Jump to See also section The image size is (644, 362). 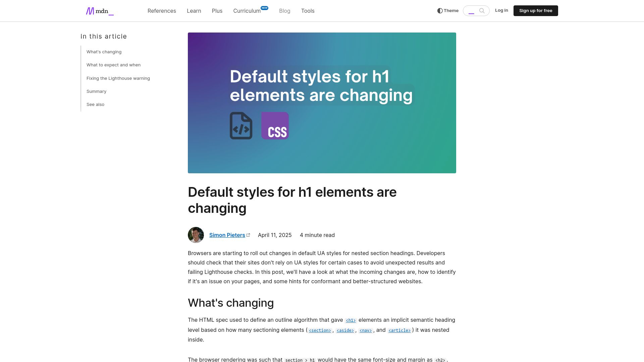[95, 104]
